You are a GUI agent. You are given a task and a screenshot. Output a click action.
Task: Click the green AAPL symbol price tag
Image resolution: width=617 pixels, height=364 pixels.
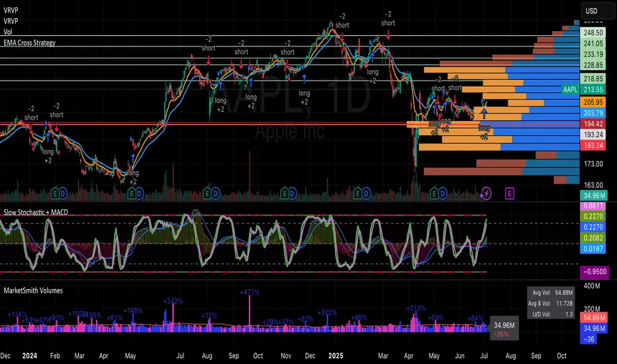click(x=570, y=90)
